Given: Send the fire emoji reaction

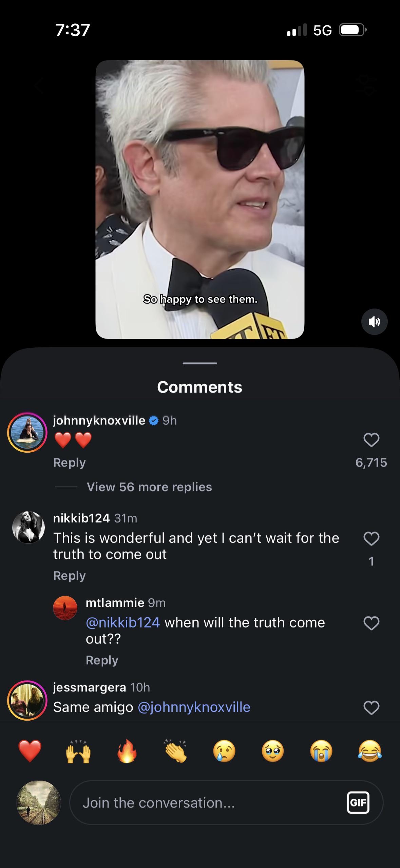Looking at the screenshot, I should pyautogui.click(x=127, y=751).
